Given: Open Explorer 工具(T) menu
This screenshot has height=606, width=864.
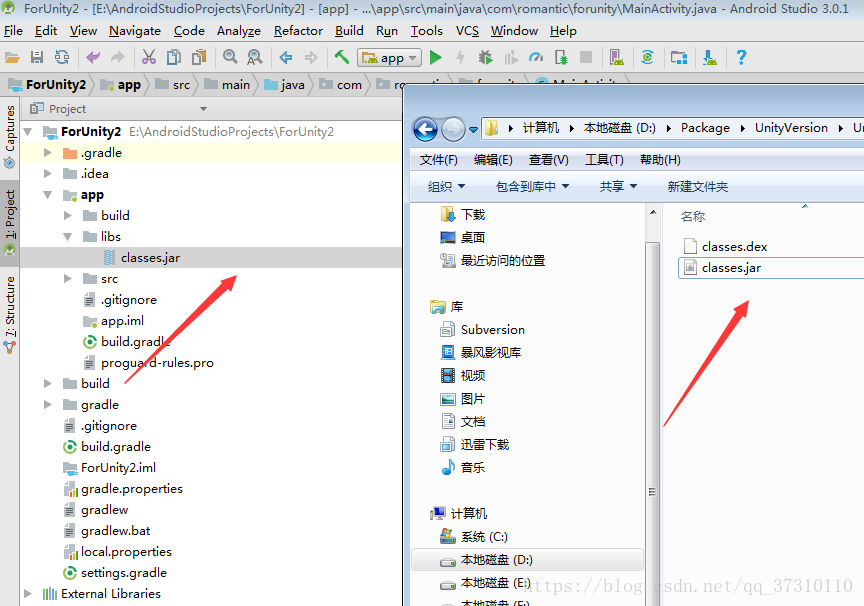Looking at the screenshot, I should [604, 160].
